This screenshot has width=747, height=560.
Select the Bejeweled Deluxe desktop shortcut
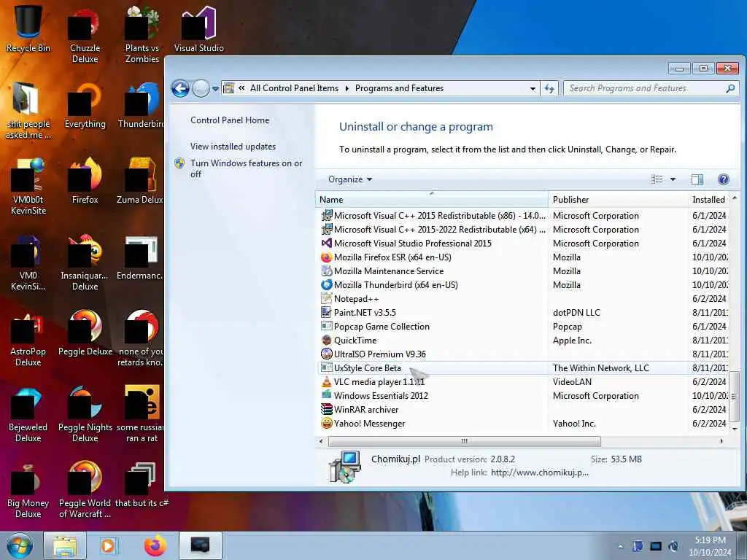pos(28,414)
